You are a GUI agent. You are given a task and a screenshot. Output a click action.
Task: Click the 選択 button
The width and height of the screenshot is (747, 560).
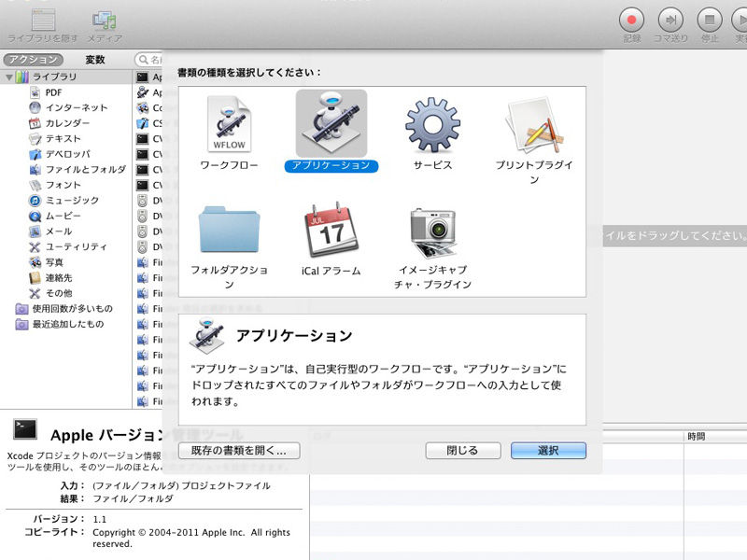tap(548, 450)
